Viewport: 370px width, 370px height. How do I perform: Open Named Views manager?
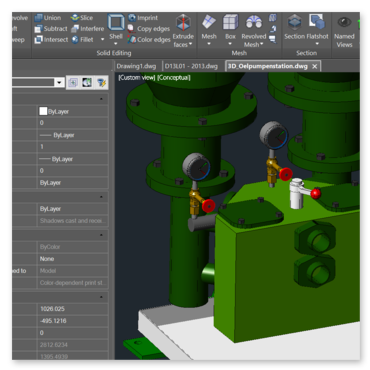[x=344, y=31]
